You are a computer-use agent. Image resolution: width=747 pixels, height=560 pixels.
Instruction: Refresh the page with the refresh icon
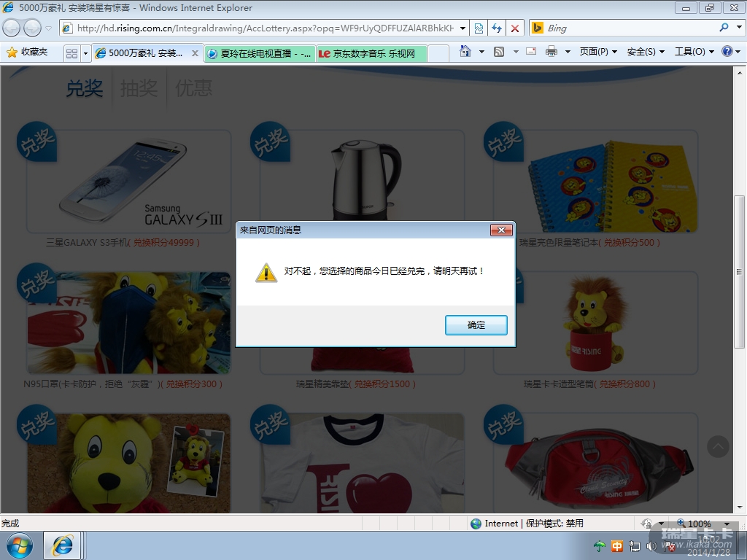[496, 28]
